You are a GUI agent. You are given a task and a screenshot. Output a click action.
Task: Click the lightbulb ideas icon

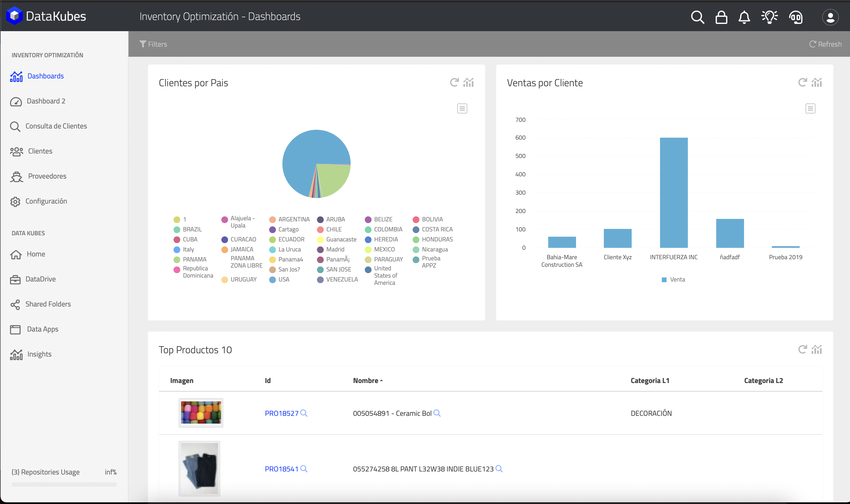click(x=769, y=17)
